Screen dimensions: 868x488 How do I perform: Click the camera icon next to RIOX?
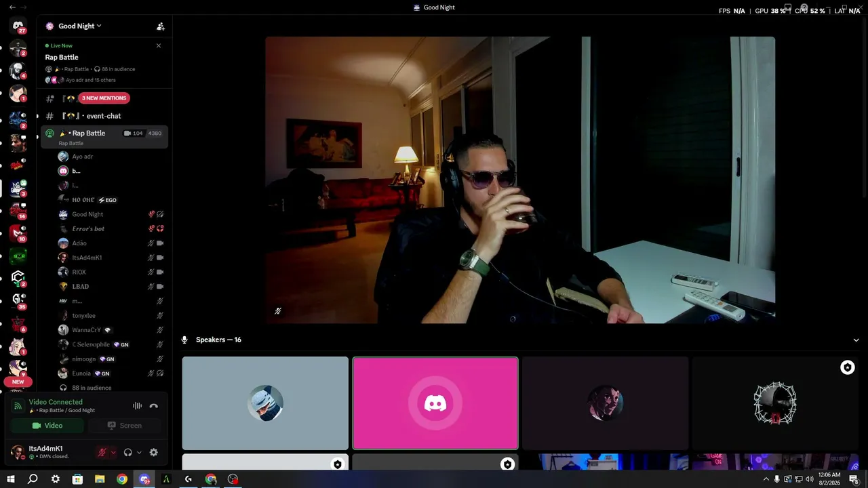[x=160, y=272]
